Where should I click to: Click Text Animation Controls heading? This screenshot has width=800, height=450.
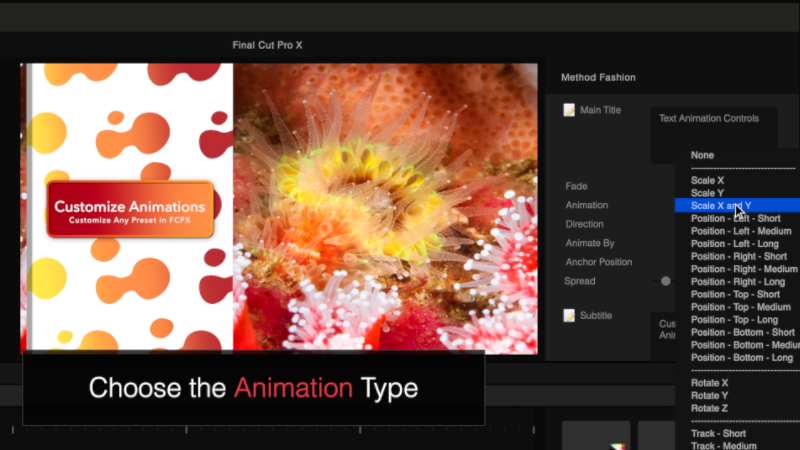(709, 118)
